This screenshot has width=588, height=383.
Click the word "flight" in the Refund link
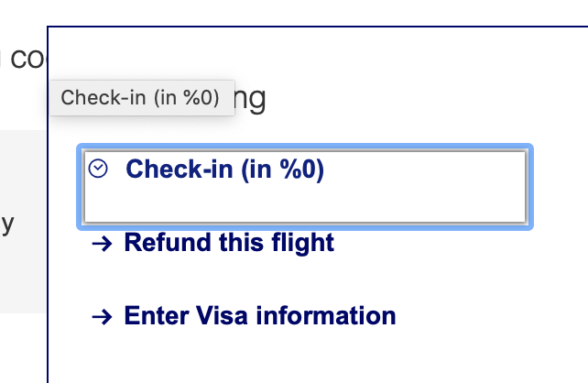(303, 243)
